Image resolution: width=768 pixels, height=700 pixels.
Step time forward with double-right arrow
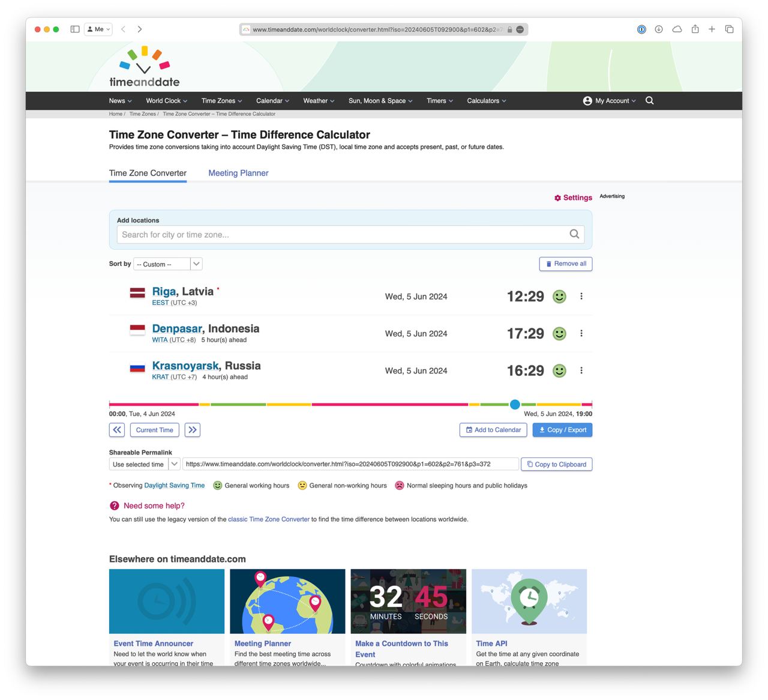[x=193, y=430]
